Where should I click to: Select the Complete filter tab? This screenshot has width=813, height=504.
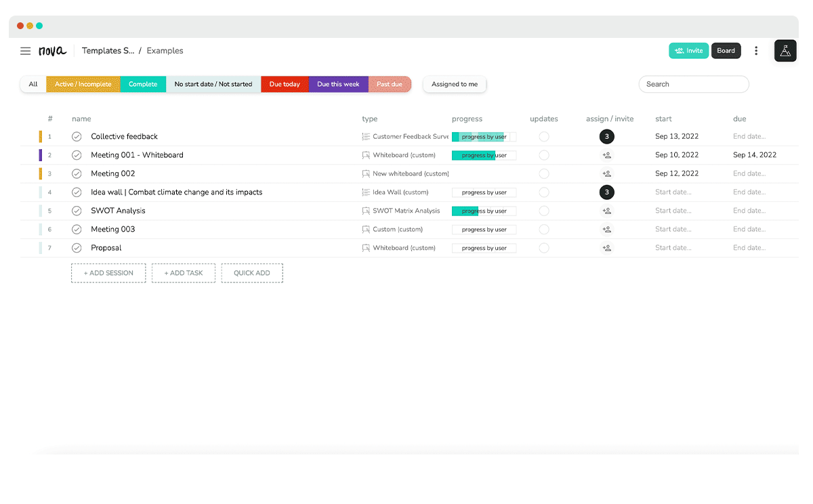[142, 84]
